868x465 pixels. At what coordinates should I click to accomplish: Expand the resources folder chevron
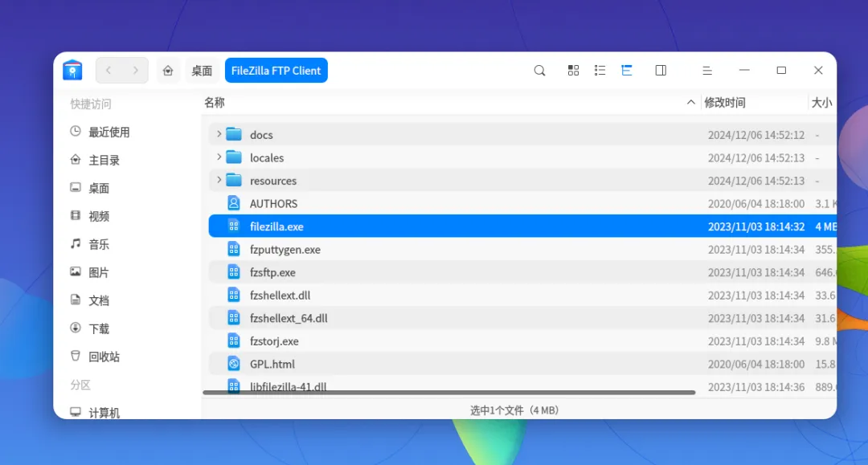(x=219, y=180)
